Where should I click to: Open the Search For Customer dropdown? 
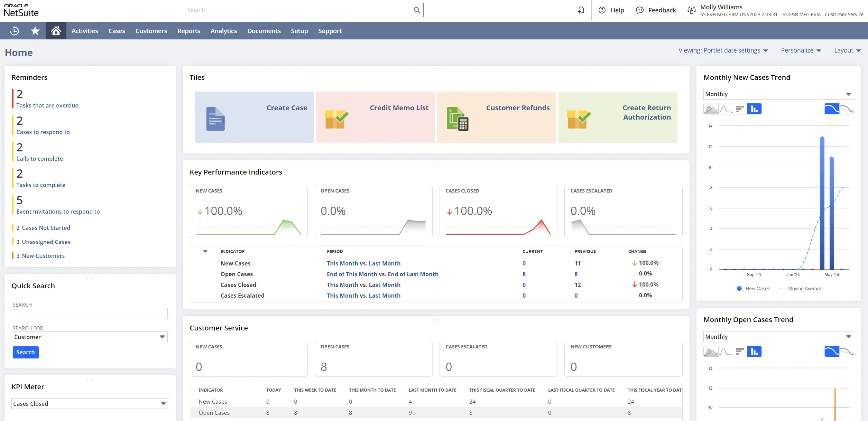pyautogui.click(x=162, y=337)
